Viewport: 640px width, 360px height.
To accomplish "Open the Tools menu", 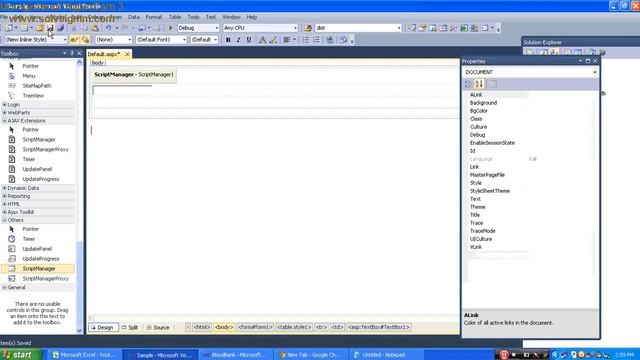I will (193, 17).
